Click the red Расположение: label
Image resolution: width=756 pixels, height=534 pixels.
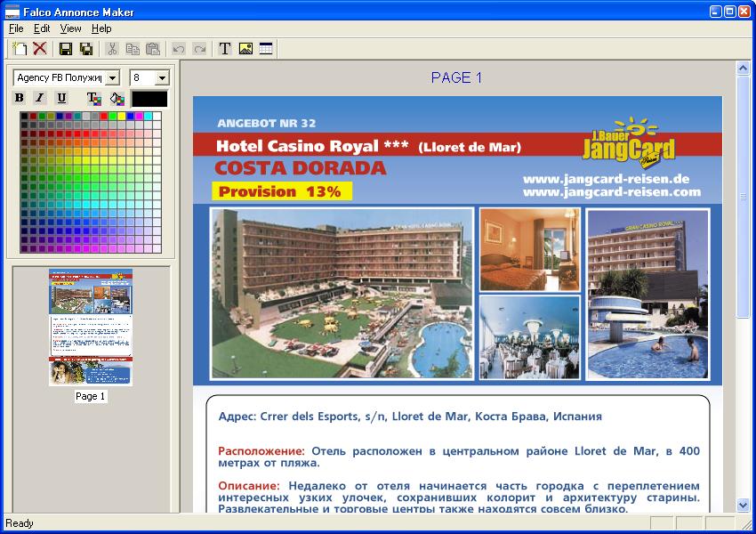coord(261,451)
